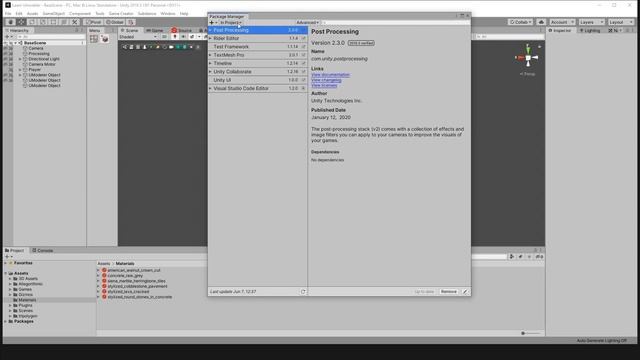Toggle scene audio button in Scene toolbar
This screenshot has width=640, height=360.
(183, 37)
